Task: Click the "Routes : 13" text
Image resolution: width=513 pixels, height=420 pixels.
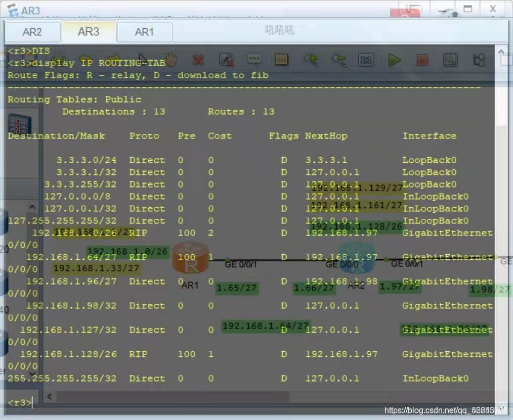Action: [241, 112]
